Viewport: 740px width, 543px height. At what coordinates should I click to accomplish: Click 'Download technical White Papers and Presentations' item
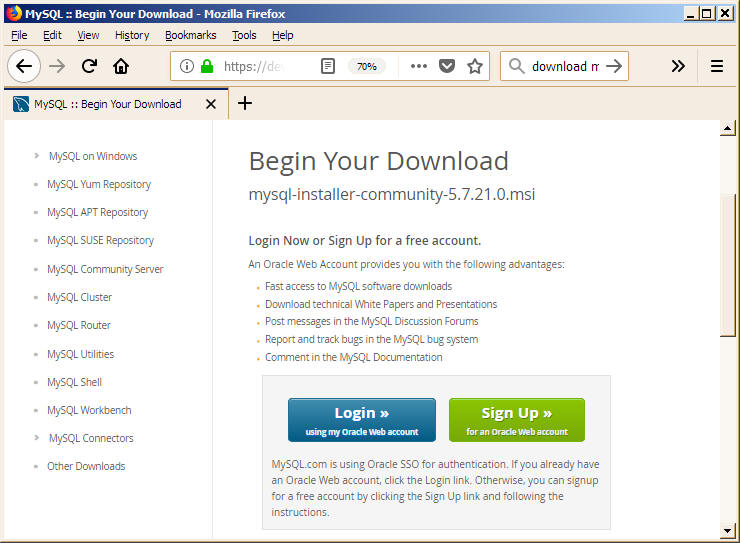pyautogui.click(x=381, y=304)
